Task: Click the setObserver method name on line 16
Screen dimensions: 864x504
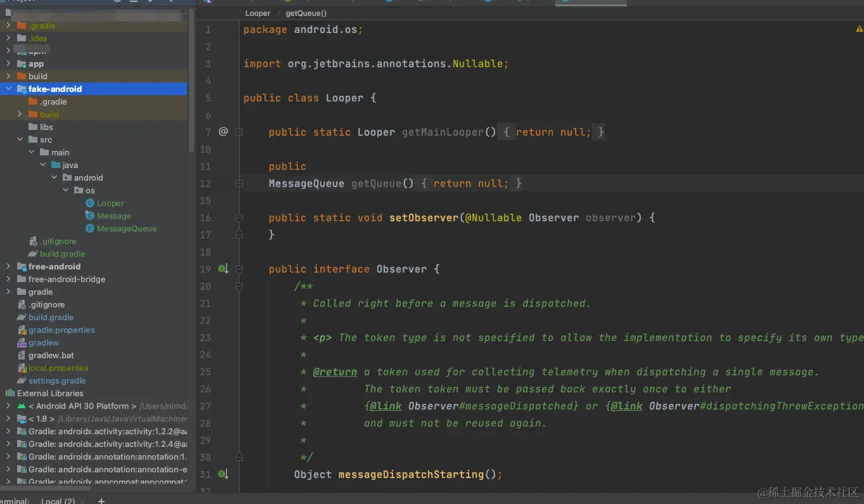Action: click(423, 217)
